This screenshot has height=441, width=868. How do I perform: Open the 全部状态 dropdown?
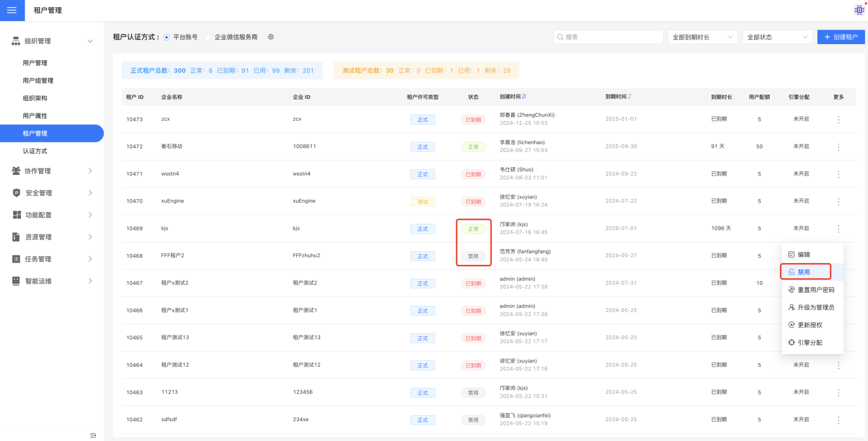coord(778,37)
